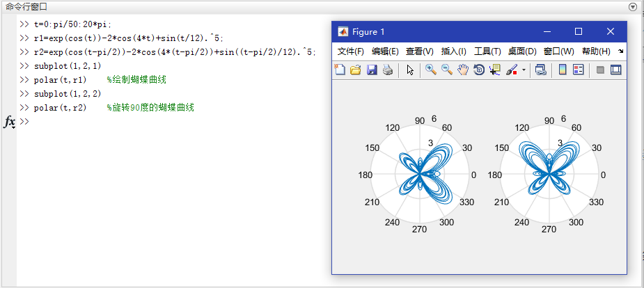Click the 'polar(t,r1)' command text

pos(60,80)
